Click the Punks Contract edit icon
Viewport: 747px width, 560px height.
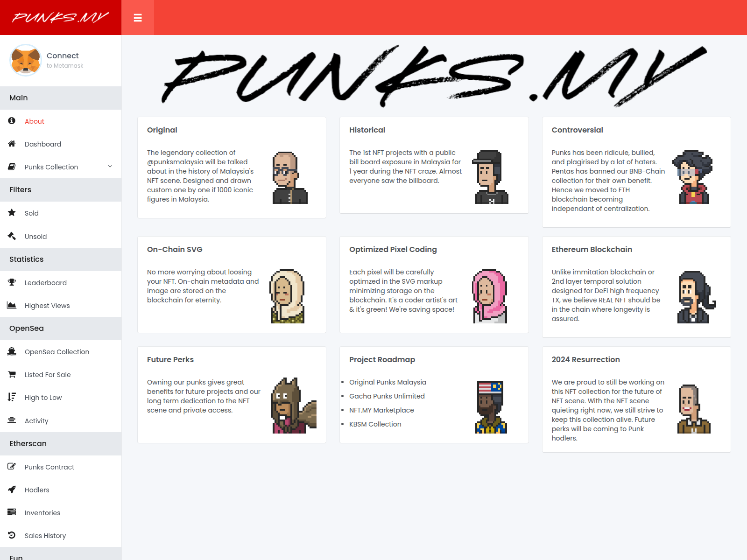[12, 467]
